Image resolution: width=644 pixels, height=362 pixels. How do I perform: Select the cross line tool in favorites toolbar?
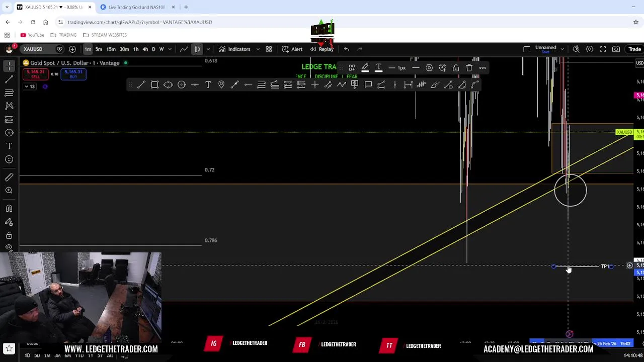click(x=315, y=84)
